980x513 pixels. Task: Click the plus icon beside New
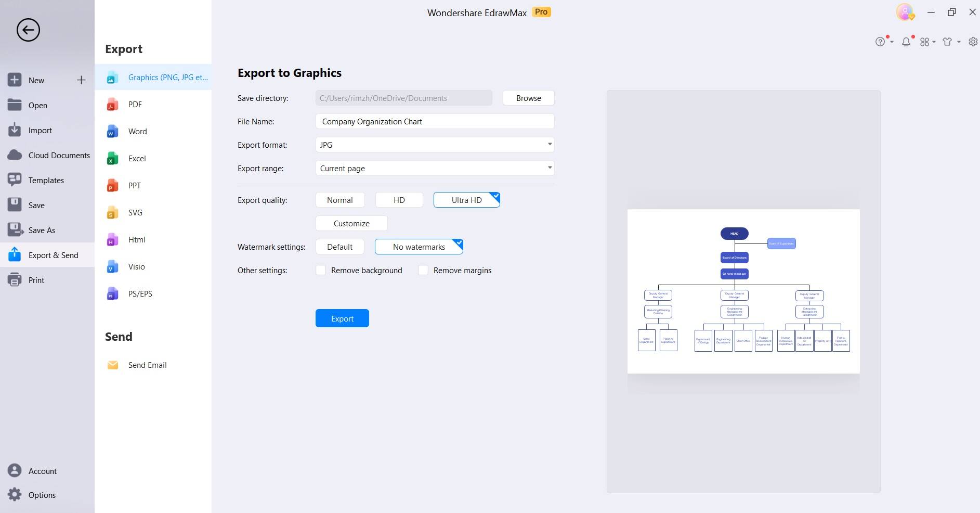(81, 80)
